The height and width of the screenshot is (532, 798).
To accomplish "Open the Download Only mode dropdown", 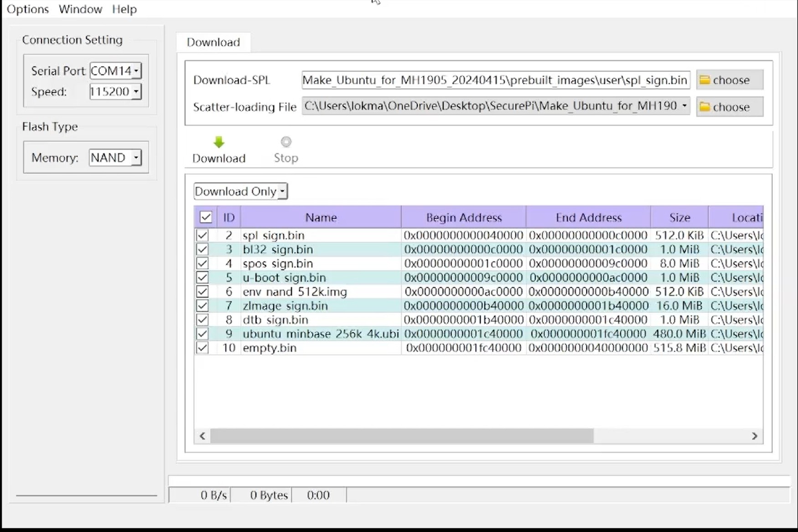I will click(240, 191).
